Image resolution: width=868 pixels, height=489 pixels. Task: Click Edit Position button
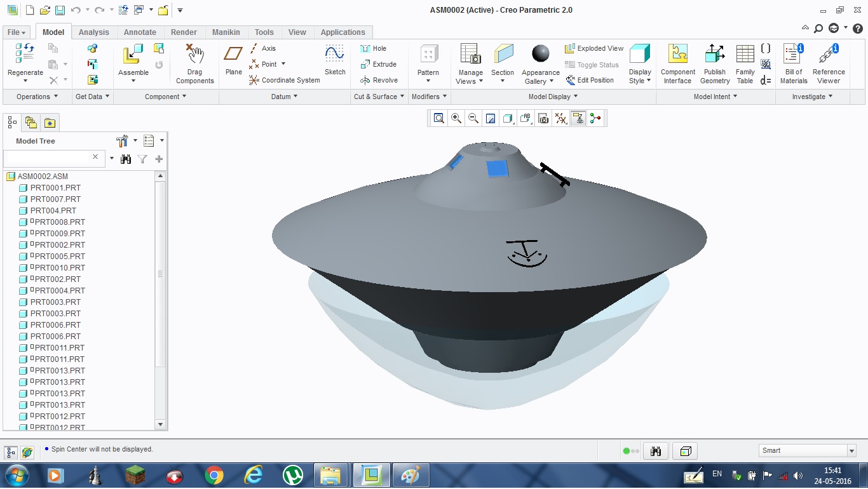tap(590, 80)
